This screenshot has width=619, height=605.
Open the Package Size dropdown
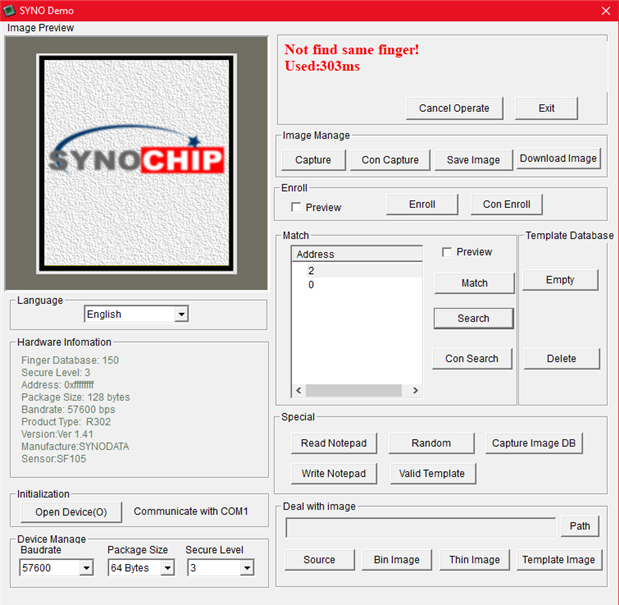tap(167, 568)
